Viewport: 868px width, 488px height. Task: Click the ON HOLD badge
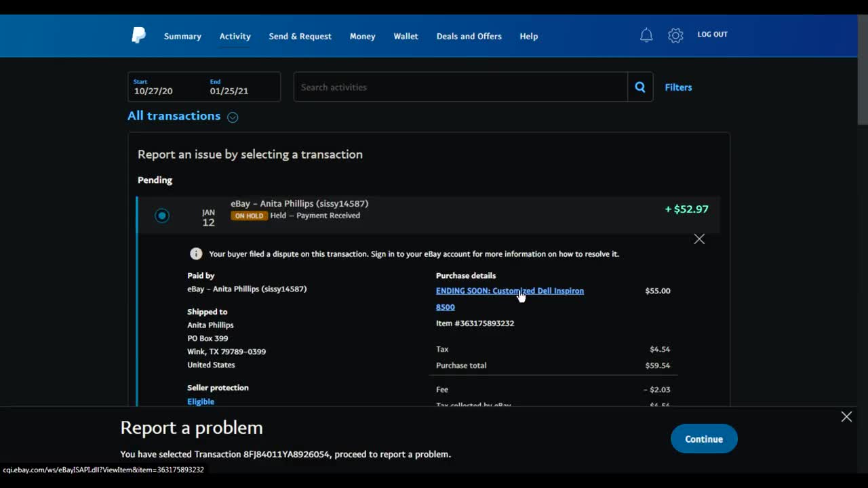(248, 216)
